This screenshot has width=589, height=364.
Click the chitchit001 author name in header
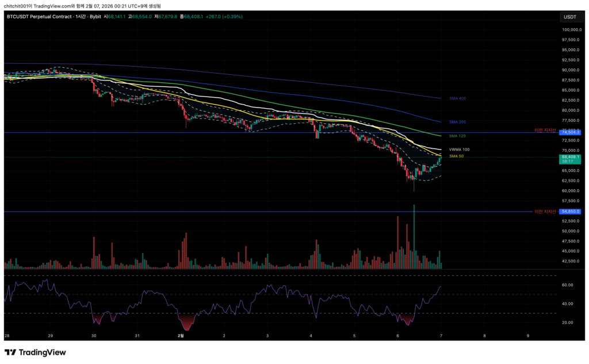coord(21,6)
